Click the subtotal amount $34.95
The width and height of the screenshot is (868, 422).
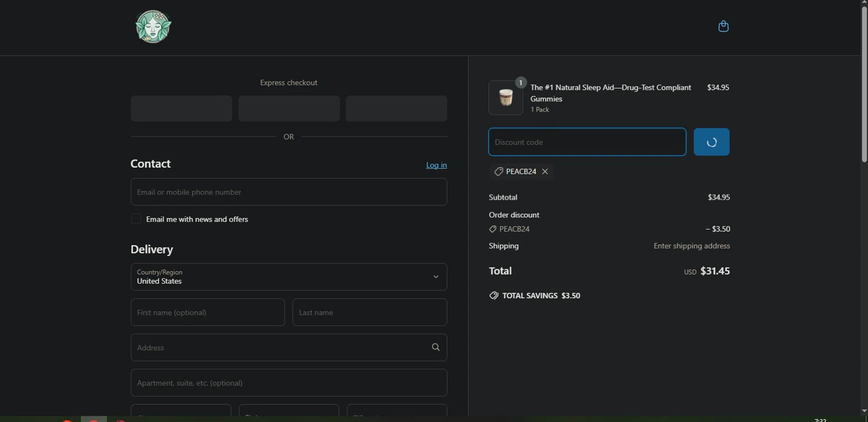719,197
